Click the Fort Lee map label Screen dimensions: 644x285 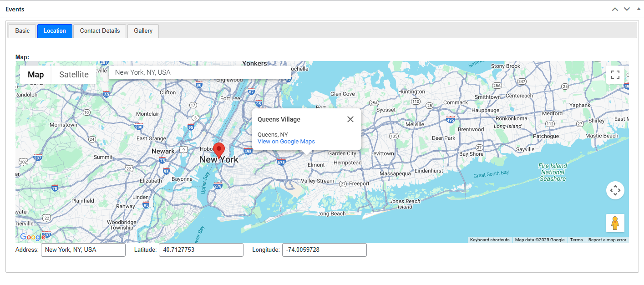(230, 98)
